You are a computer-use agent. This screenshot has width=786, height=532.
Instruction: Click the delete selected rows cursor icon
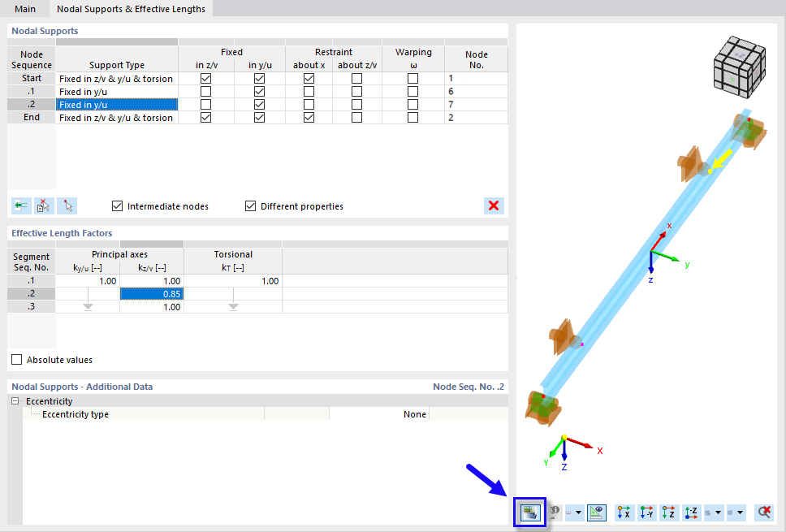coord(44,205)
